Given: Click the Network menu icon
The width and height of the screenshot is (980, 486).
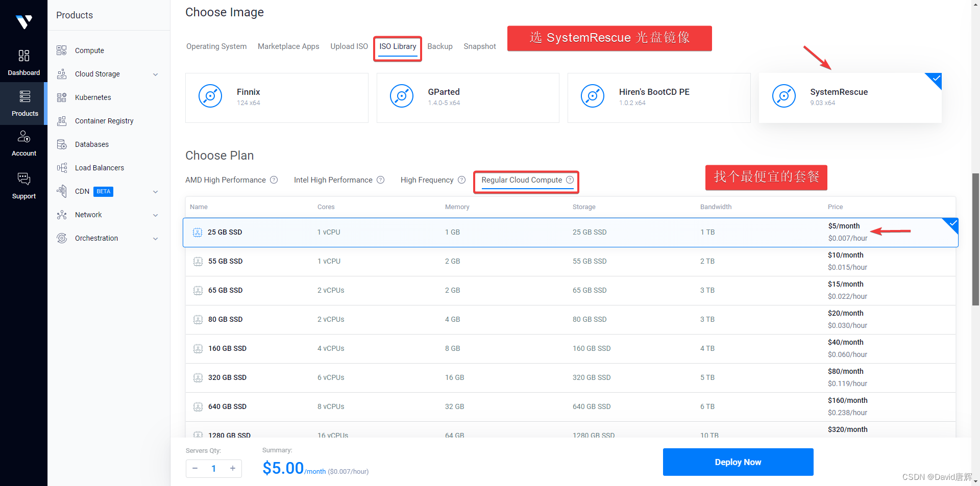Looking at the screenshot, I should (62, 215).
